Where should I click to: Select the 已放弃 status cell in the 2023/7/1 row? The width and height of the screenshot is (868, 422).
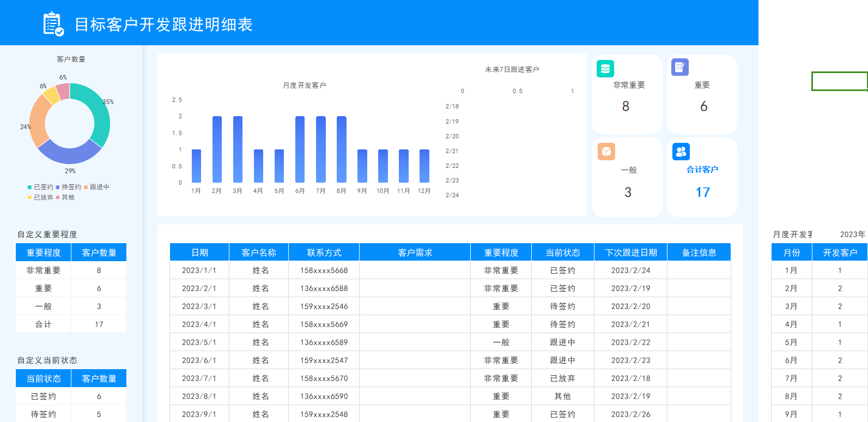click(563, 378)
